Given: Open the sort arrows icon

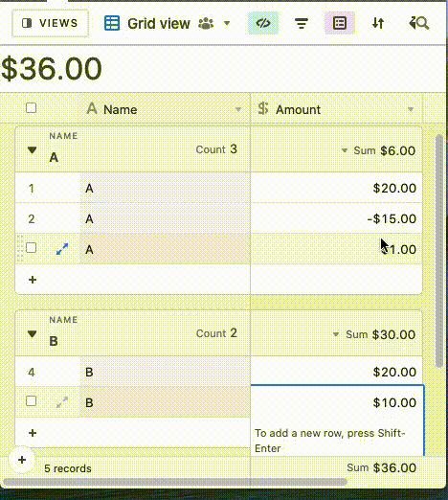Looking at the screenshot, I should (378, 23).
